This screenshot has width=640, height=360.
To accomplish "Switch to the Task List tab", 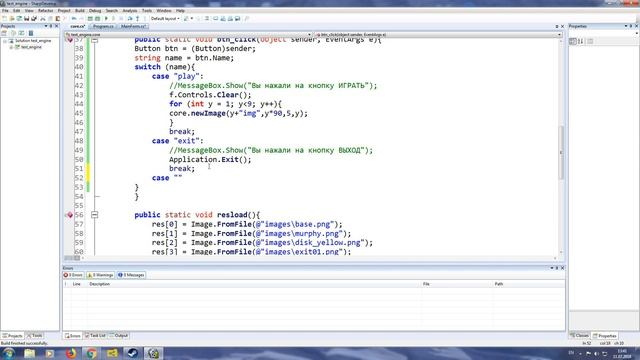I will click(x=95, y=336).
